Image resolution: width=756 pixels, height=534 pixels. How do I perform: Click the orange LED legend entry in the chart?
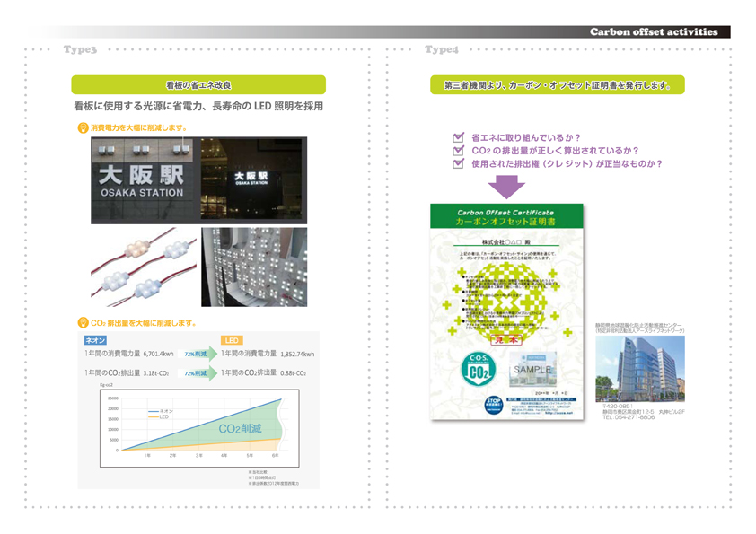[x=159, y=417]
